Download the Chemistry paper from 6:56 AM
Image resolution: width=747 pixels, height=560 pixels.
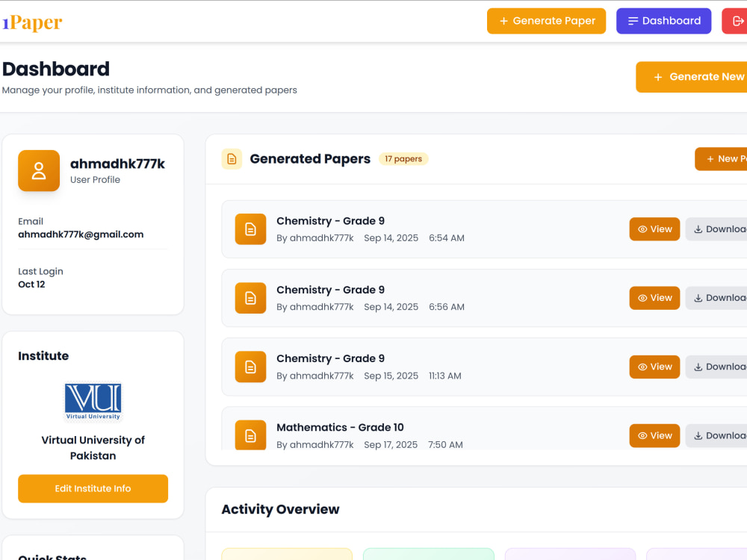tap(716, 298)
